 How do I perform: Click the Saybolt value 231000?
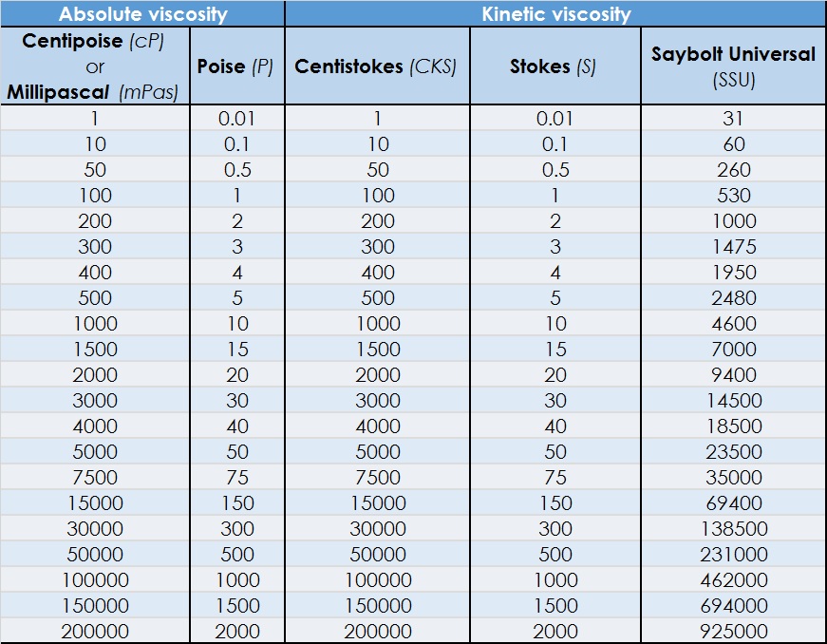pyautogui.click(x=734, y=555)
